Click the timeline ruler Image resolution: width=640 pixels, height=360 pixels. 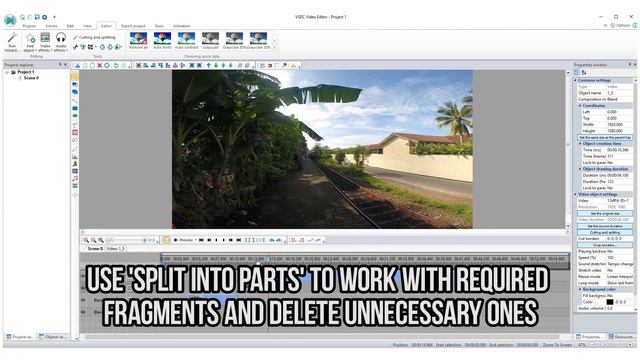tap(364, 259)
